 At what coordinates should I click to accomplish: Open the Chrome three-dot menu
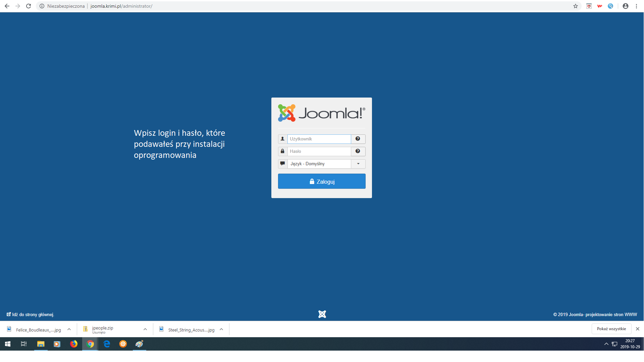click(636, 6)
